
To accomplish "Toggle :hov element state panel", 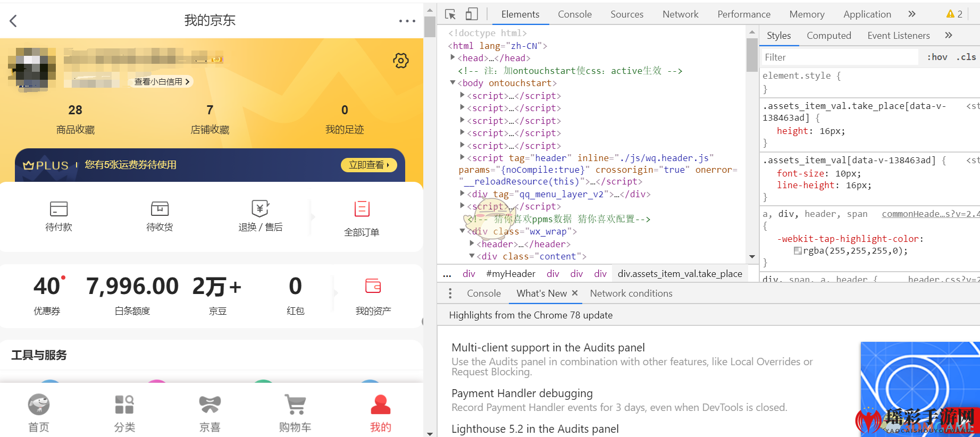I will pos(937,57).
